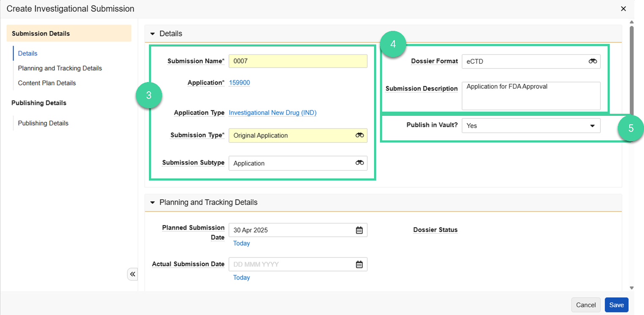Click the Application Type label

pos(199,113)
